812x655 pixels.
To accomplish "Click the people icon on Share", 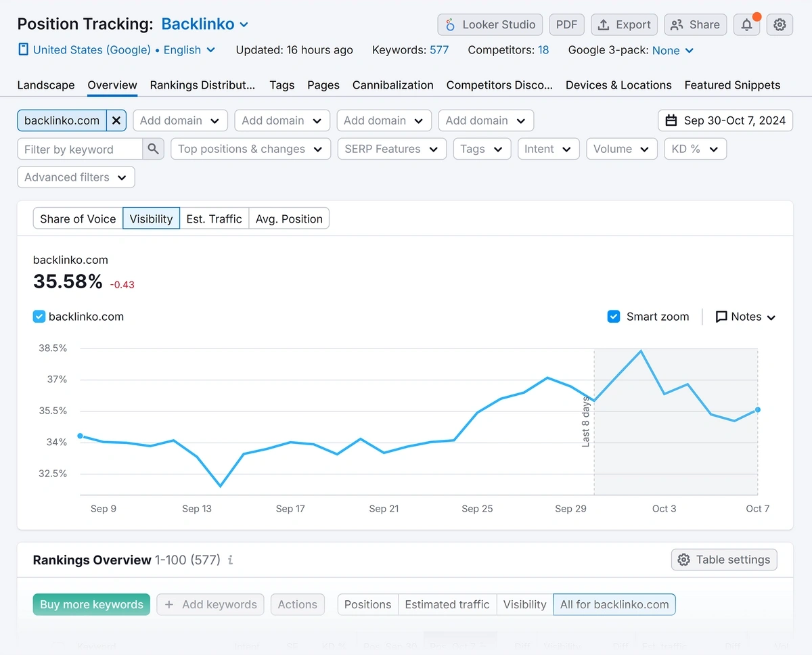I will (677, 25).
